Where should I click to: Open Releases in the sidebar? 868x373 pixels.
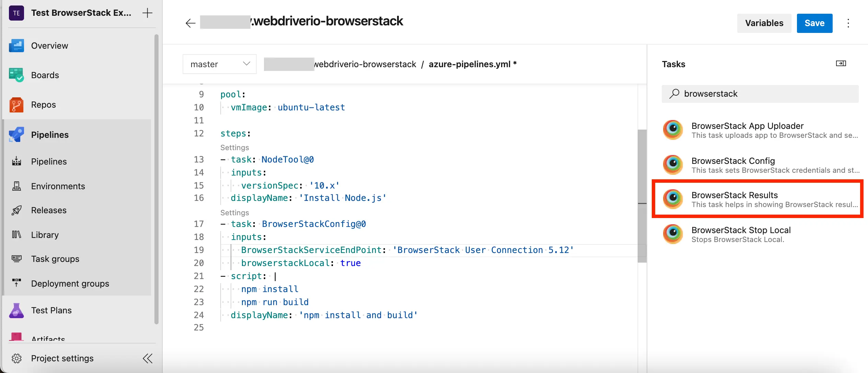tap(49, 210)
